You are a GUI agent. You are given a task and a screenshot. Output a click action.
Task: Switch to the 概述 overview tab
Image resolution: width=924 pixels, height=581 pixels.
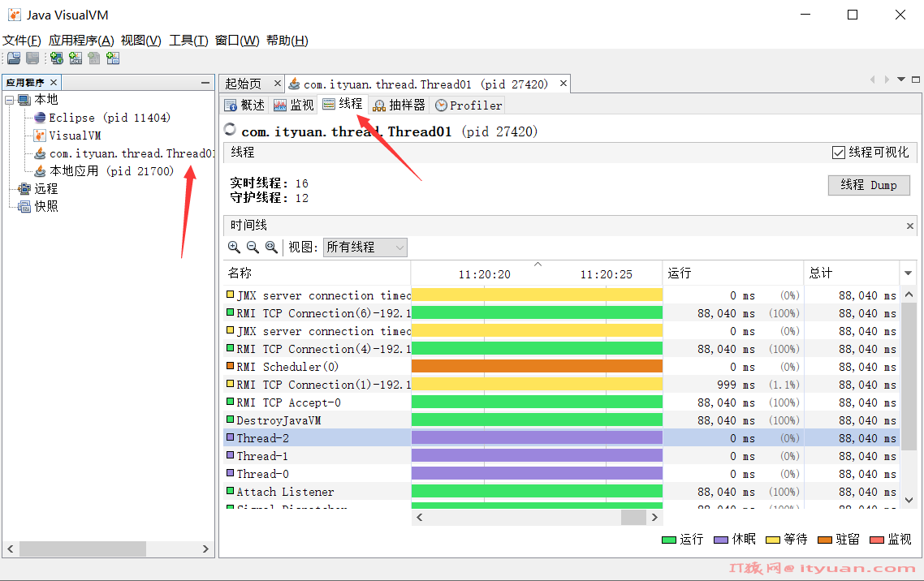pos(245,105)
